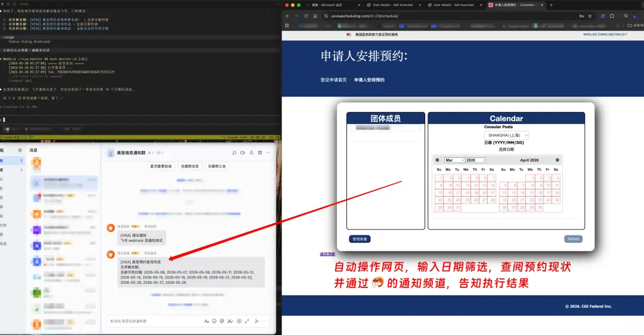Click the 完善群信息 button in chat
The image size is (644, 335).
click(190, 166)
